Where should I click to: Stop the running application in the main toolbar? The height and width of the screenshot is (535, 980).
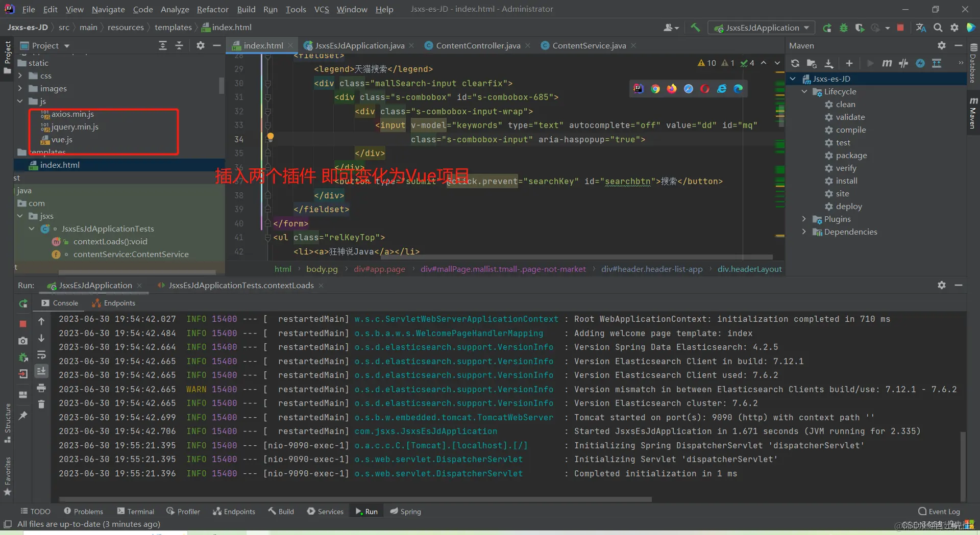(x=900, y=28)
